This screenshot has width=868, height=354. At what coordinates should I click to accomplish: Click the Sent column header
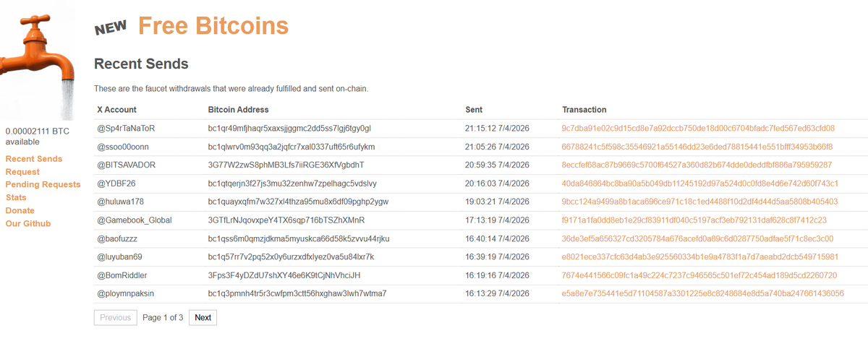coord(474,110)
